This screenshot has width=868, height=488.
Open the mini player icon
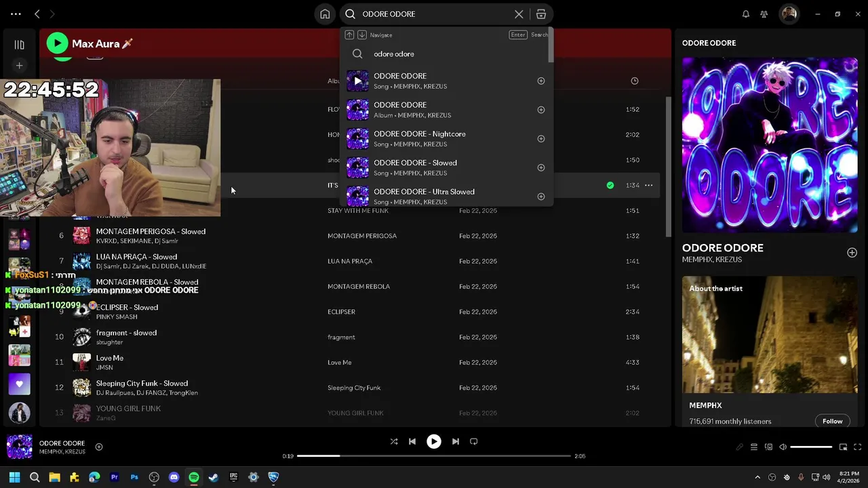pyautogui.click(x=844, y=447)
